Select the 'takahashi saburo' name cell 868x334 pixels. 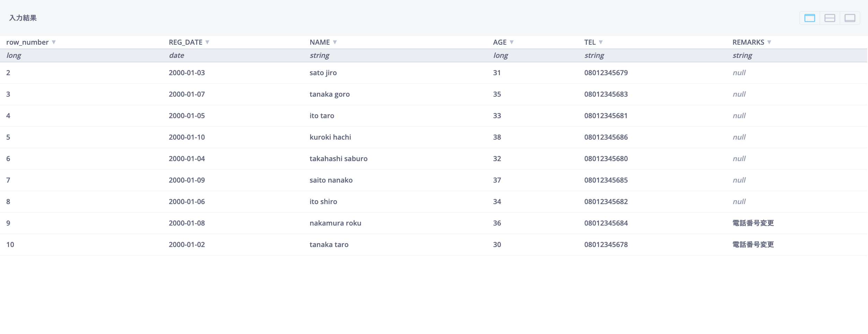point(338,159)
